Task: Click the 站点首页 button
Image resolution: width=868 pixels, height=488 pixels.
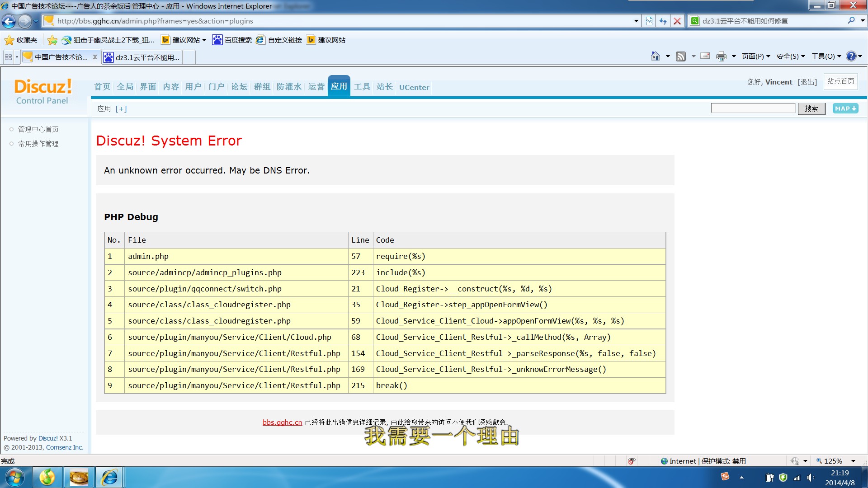Action: coord(841,81)
